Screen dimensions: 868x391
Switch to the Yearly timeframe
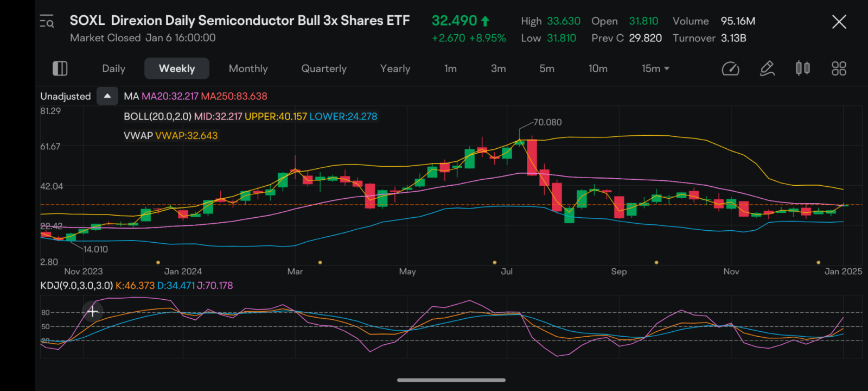395,68
